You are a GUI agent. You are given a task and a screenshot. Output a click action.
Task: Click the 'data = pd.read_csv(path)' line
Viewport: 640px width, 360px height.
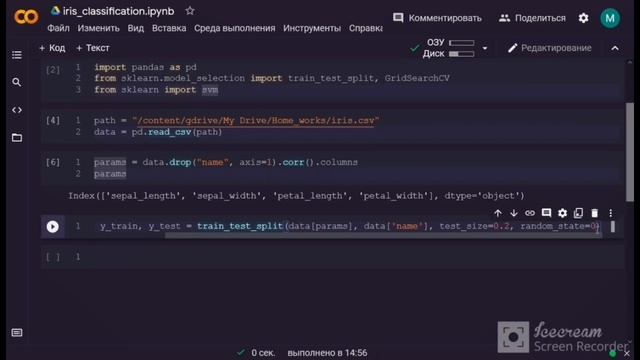[158, 132]
